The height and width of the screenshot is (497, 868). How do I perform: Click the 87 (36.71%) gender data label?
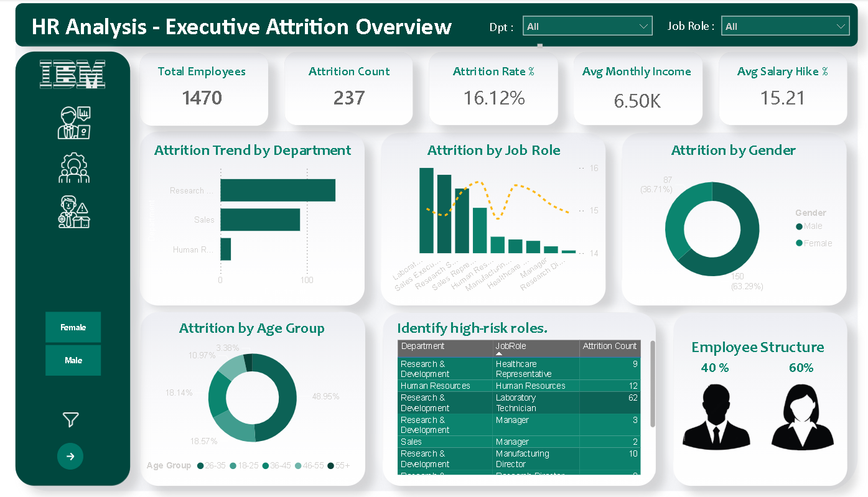[x=656, y=184]
